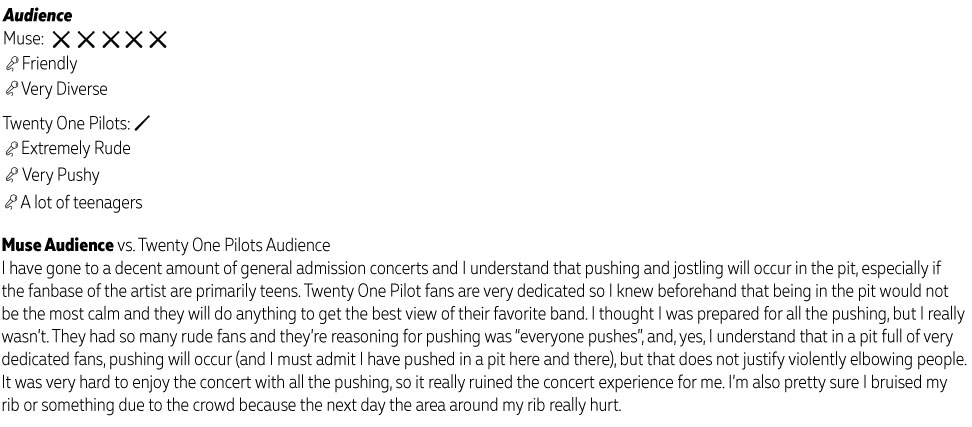
Task: Click the last X rating mark for Muse
Action: (x=158, y=40)
